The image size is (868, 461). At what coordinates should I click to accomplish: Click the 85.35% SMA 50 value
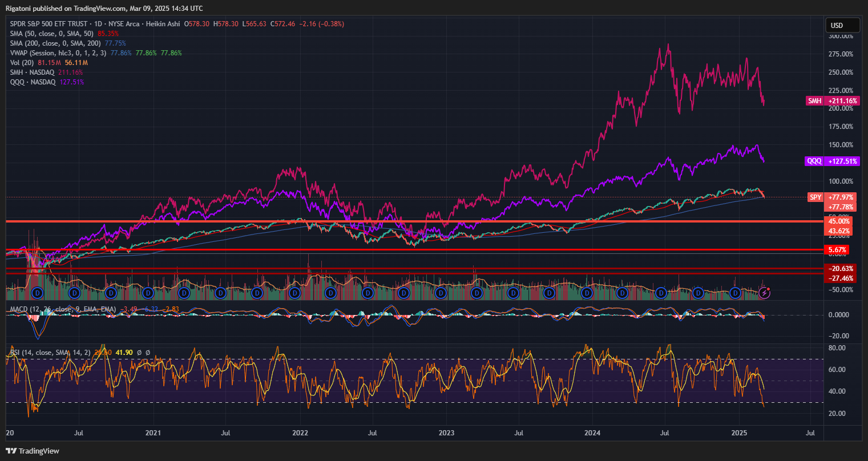(108, 34)
